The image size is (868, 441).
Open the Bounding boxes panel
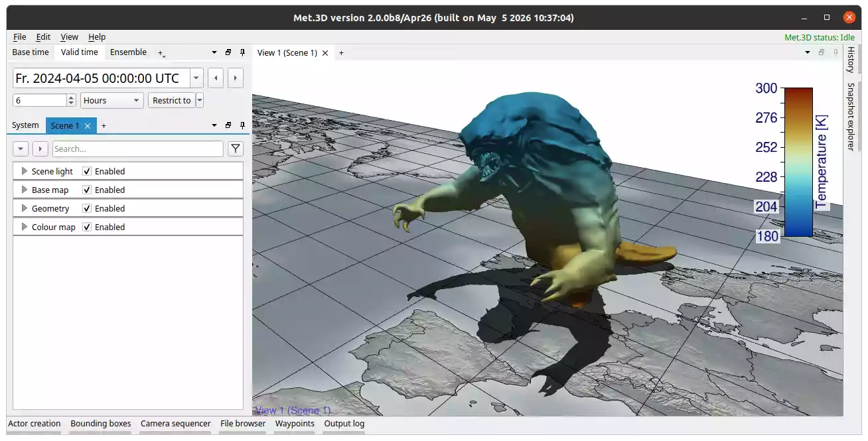pos(101,424)
